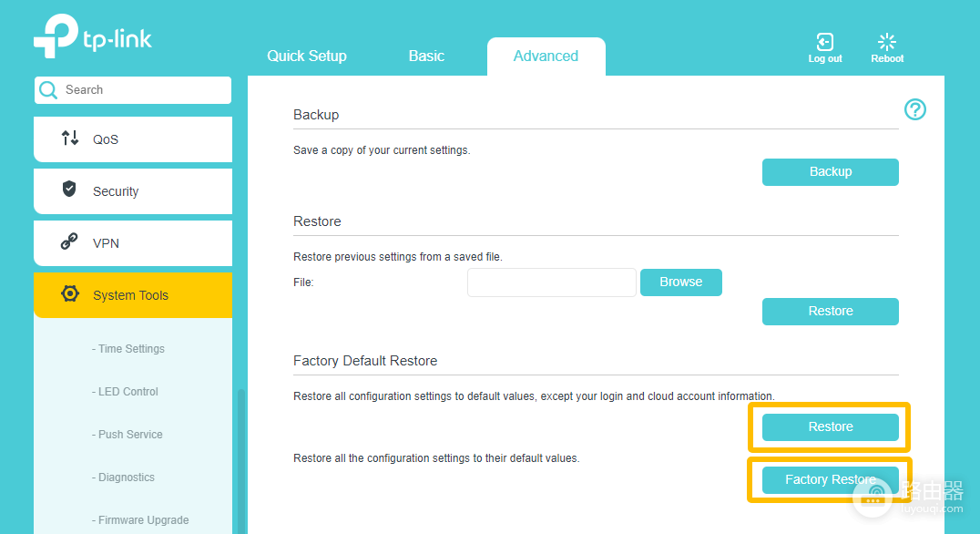Open Push Service submenu item

[x=127, y=435]
